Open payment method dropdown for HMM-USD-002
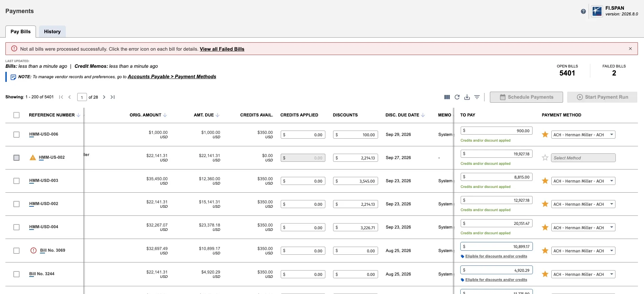 583,204
